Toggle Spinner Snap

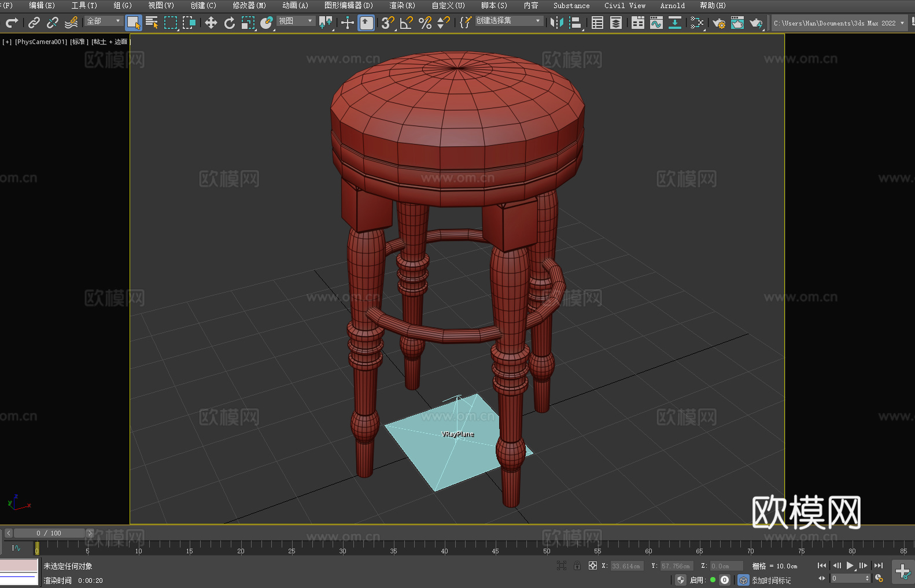pyautogui.click(x=444, y=23)
